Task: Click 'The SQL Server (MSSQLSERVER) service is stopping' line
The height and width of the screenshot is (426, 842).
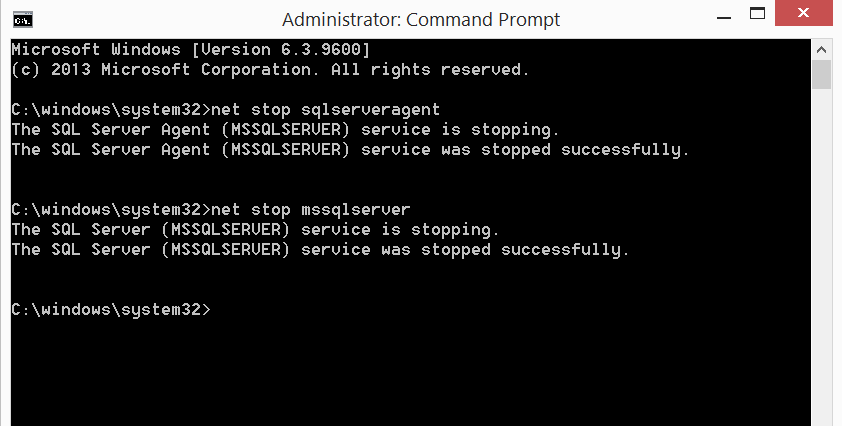Action: tap(256, 230)
